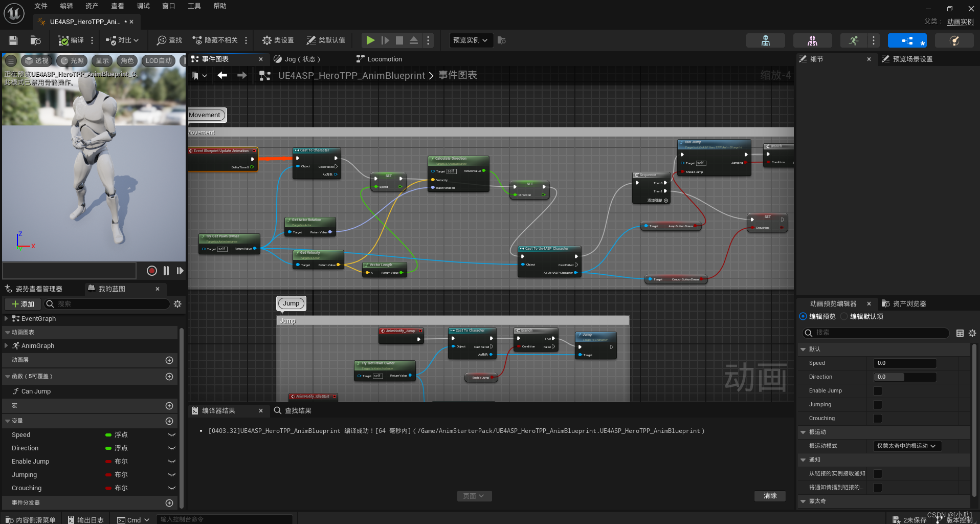
Task: Switch to Jog (状态) tab
Action: point(302,59)
